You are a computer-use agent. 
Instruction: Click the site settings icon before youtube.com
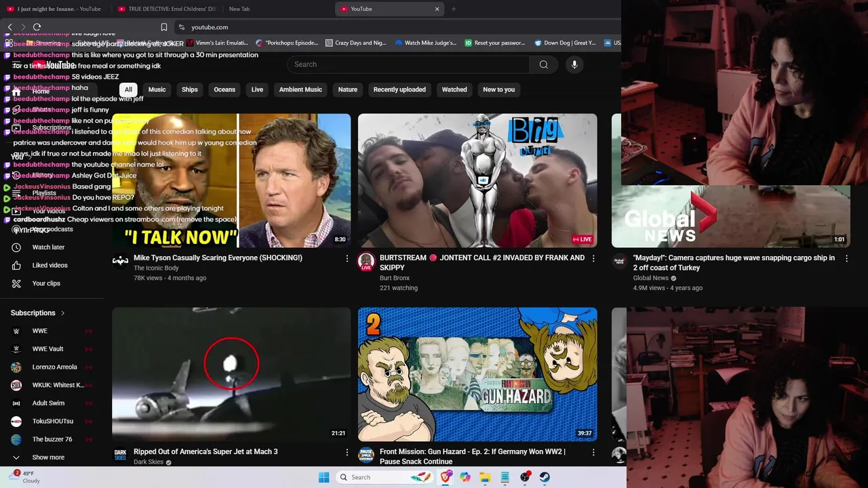click(181, 27)
